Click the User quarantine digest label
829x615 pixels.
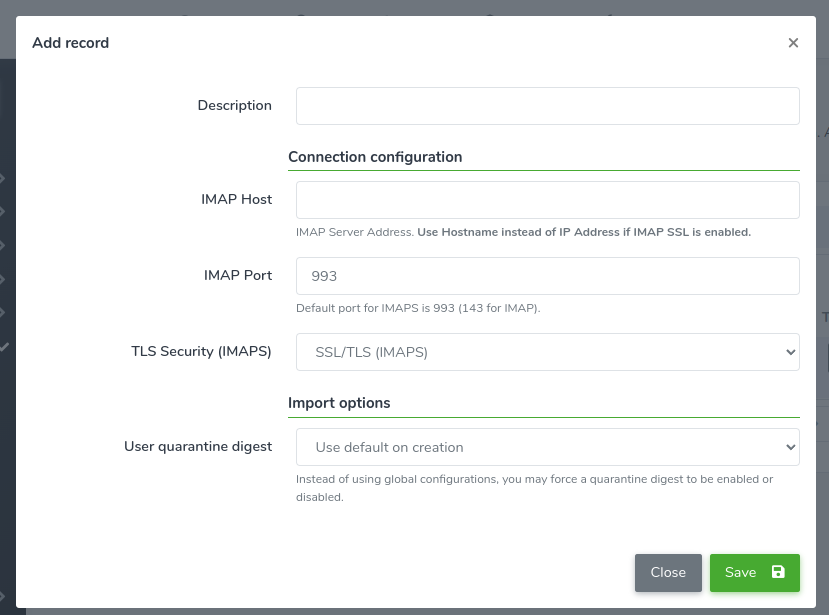[x=198, y=446]
